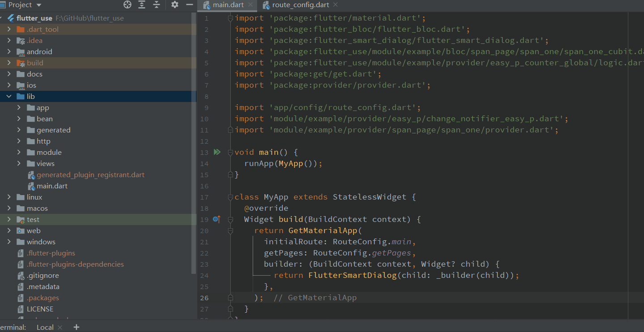Toggle fold marker on the imports block
Image resolution: width=644 pixels, height=332 pixels.
pyautogui.click(x=230, y=18)
